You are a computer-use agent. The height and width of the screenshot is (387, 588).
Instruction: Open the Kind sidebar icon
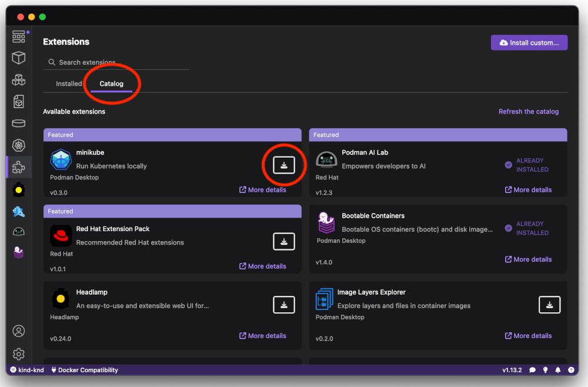(19, 212)
